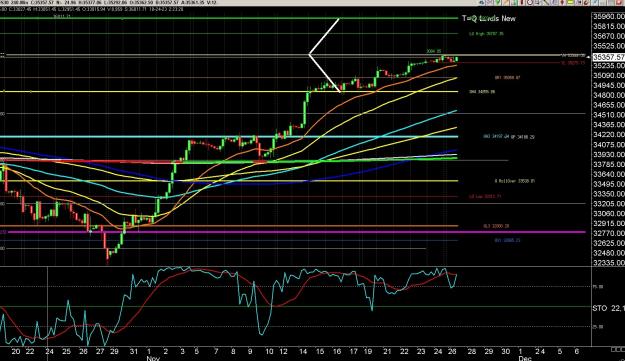
Task: Click the 35235.00 price axis label
Action: pyautogui.click(x=609, y=66)
